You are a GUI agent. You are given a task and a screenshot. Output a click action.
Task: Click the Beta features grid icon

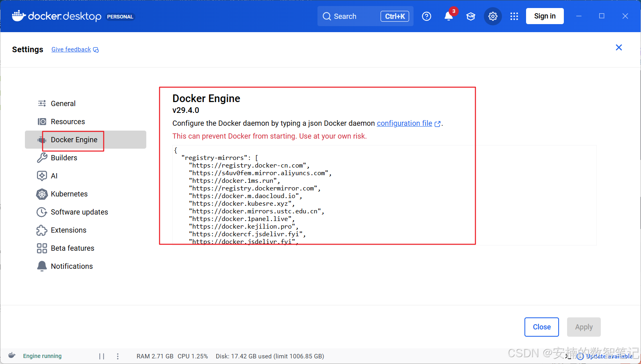click(42, 248)
